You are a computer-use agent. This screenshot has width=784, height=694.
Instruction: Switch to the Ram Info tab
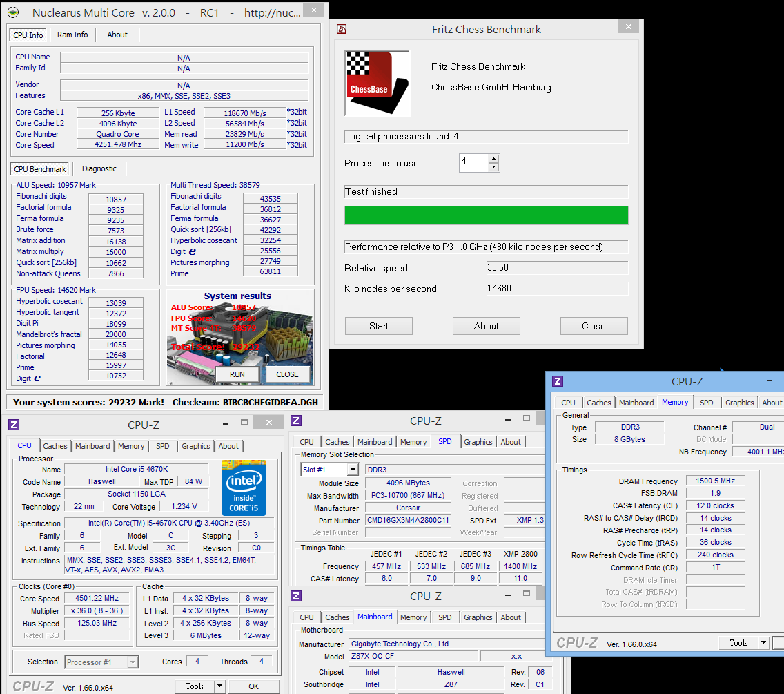(72, 35)
